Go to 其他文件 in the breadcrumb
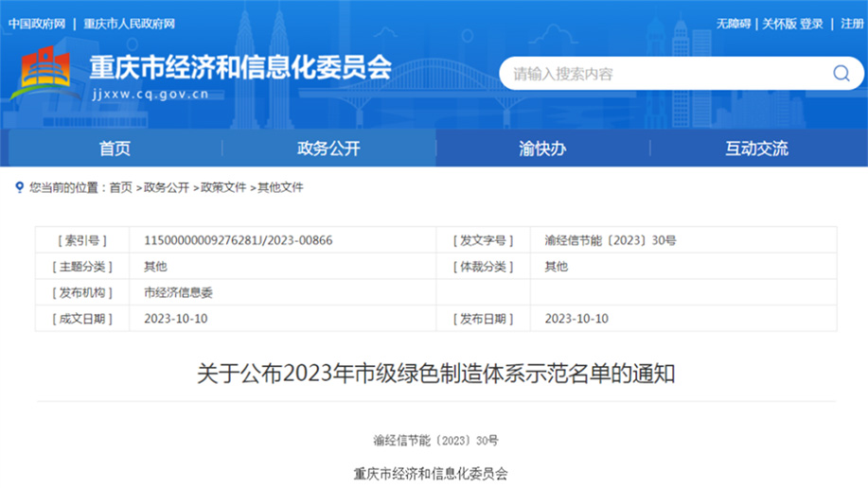Screen dimensions: 868x488 click(280, 188)
